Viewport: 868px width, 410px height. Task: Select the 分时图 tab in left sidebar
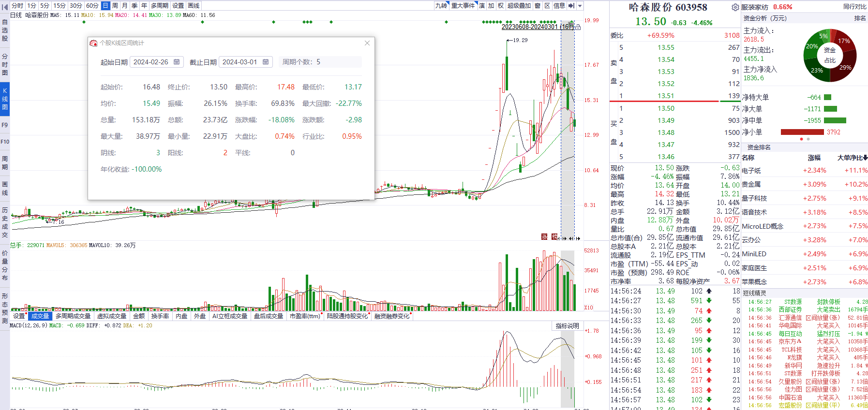[x=5, y=64]
